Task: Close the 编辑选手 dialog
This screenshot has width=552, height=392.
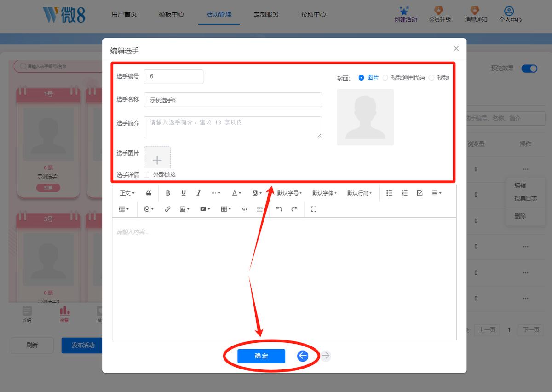Action: point(456,48)
